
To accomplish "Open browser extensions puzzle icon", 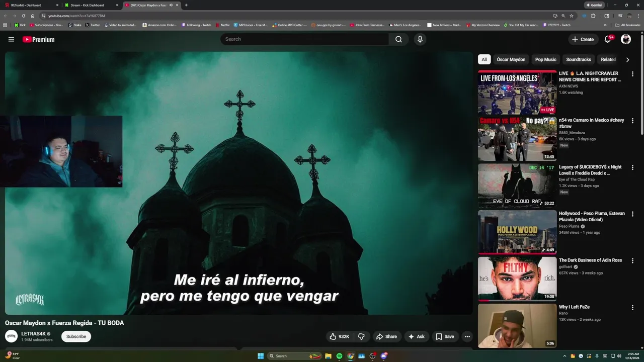I will [x=593, y=16].
